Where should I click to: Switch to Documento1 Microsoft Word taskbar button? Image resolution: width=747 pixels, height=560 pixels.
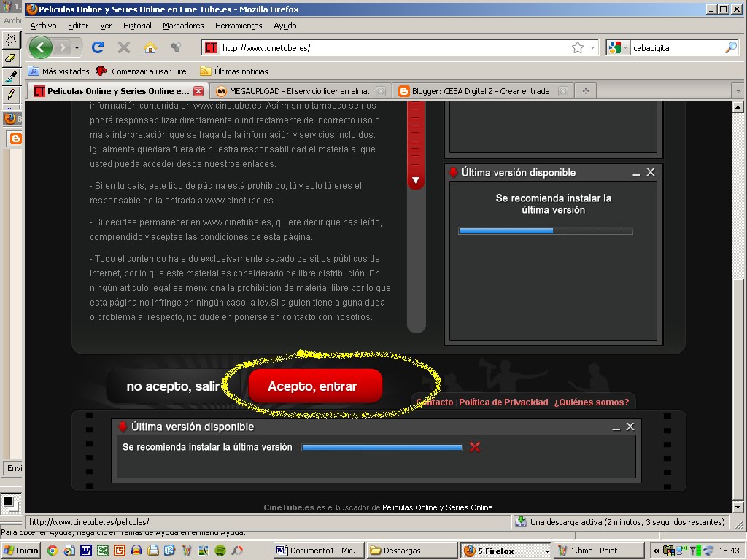320,551
